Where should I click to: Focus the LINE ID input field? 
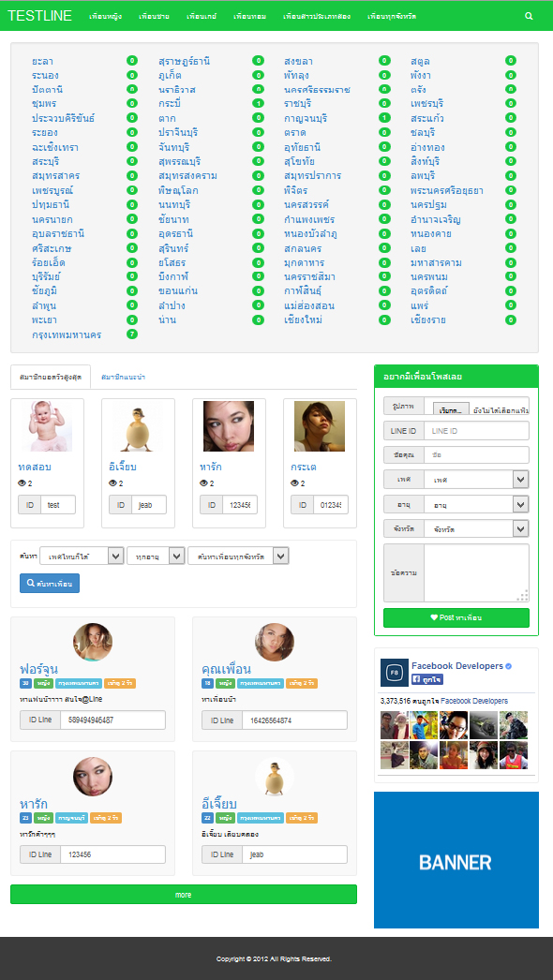pos(476,431)
